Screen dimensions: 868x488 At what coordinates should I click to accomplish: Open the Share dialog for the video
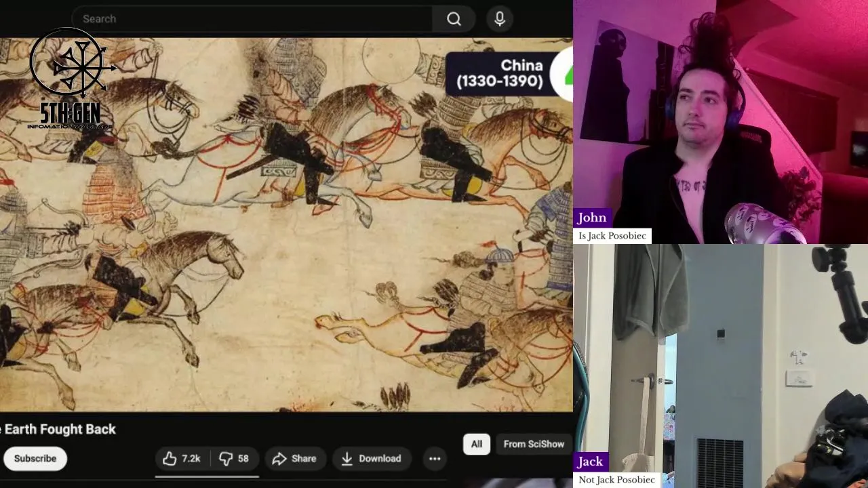[294, 459]
